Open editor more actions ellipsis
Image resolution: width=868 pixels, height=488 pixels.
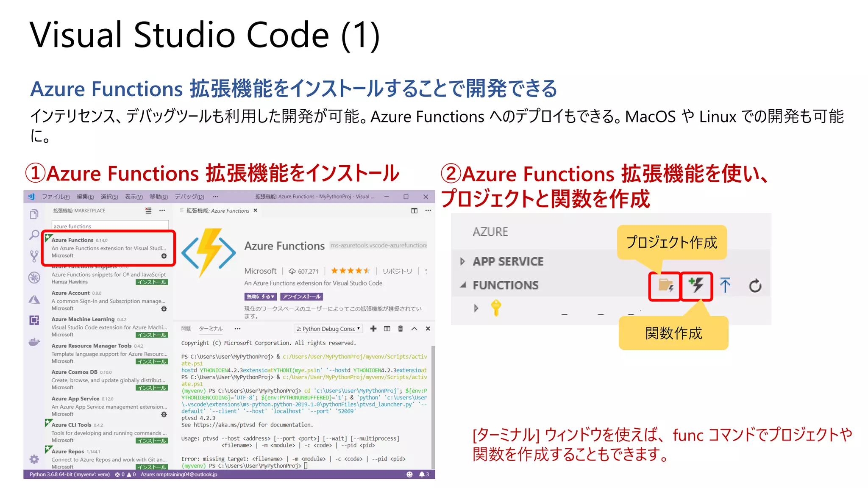(428, 211)
